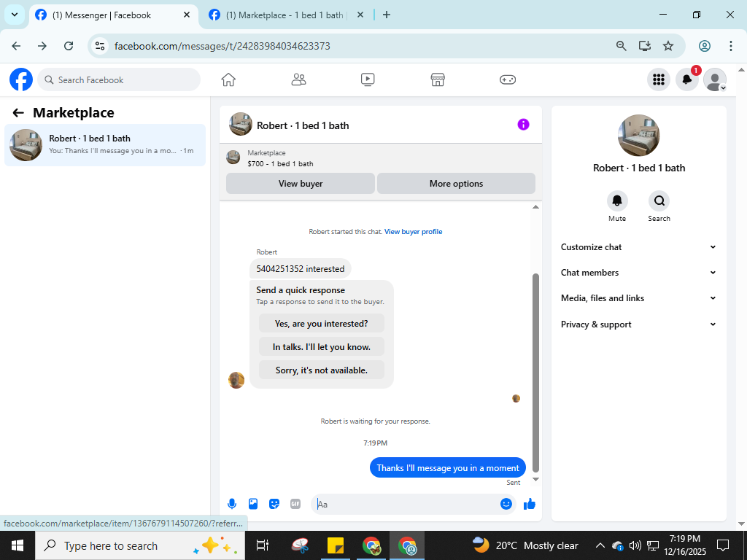Open Snipping Tool on taskbar
The image size is (747, 560).
pyautogui.click(x=301, y=545)
